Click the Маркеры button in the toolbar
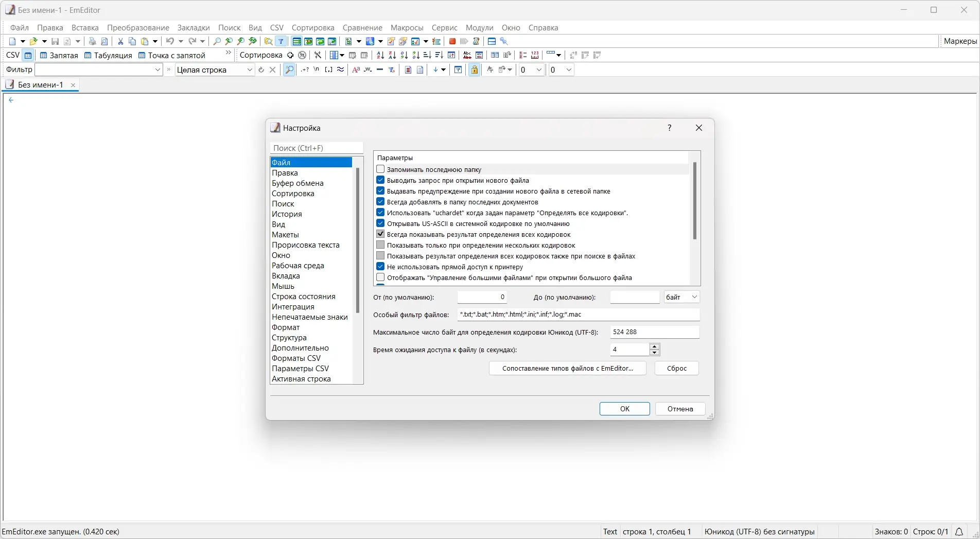 960,41
